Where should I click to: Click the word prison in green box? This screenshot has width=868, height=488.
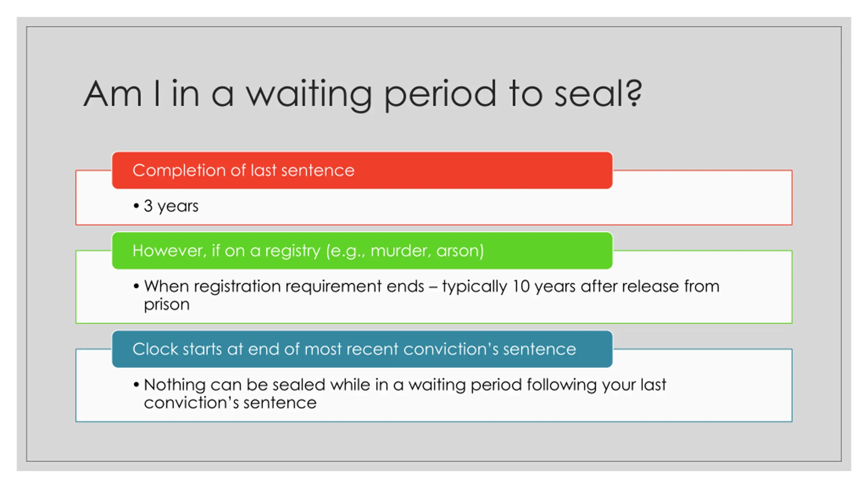[x=166, y=305]
